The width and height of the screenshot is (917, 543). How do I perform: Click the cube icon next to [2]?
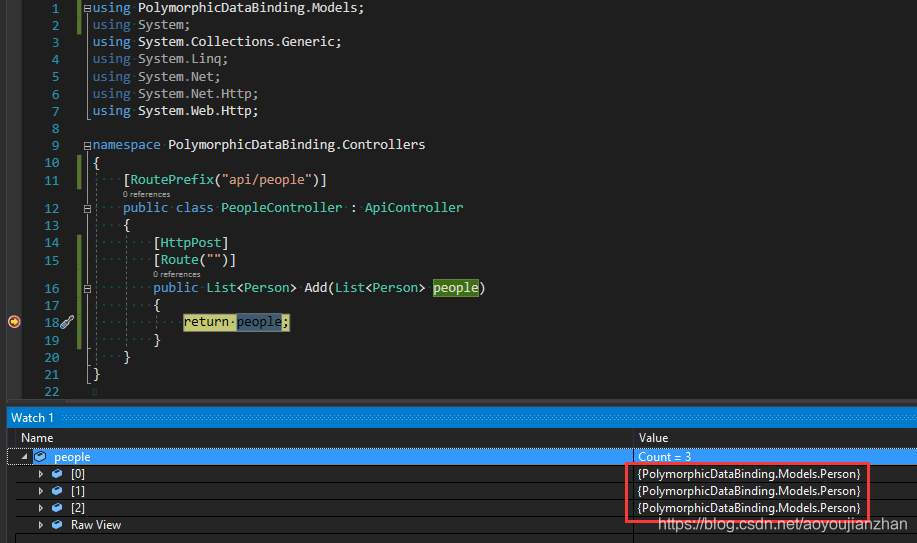[57, 507]
